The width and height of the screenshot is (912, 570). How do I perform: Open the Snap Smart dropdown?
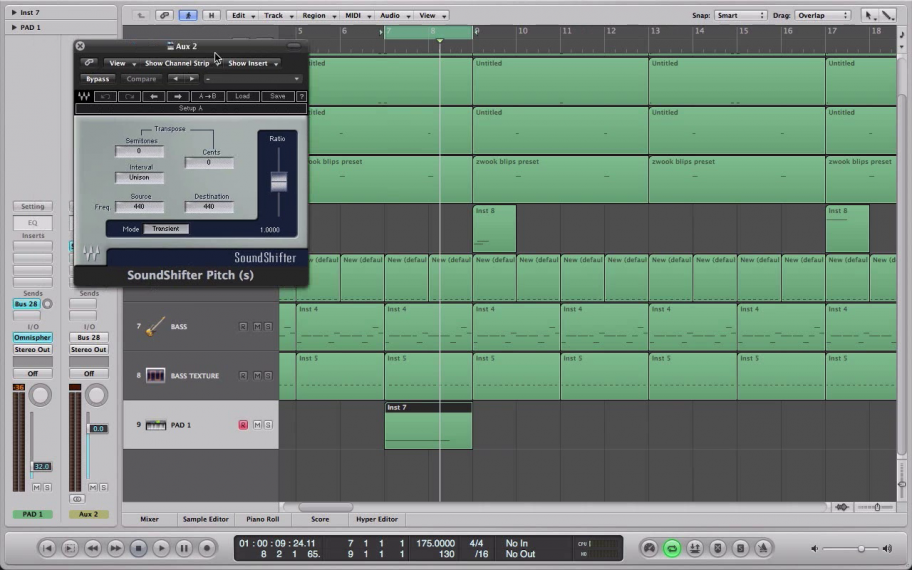pyautogui.click(x=740, y=15)
